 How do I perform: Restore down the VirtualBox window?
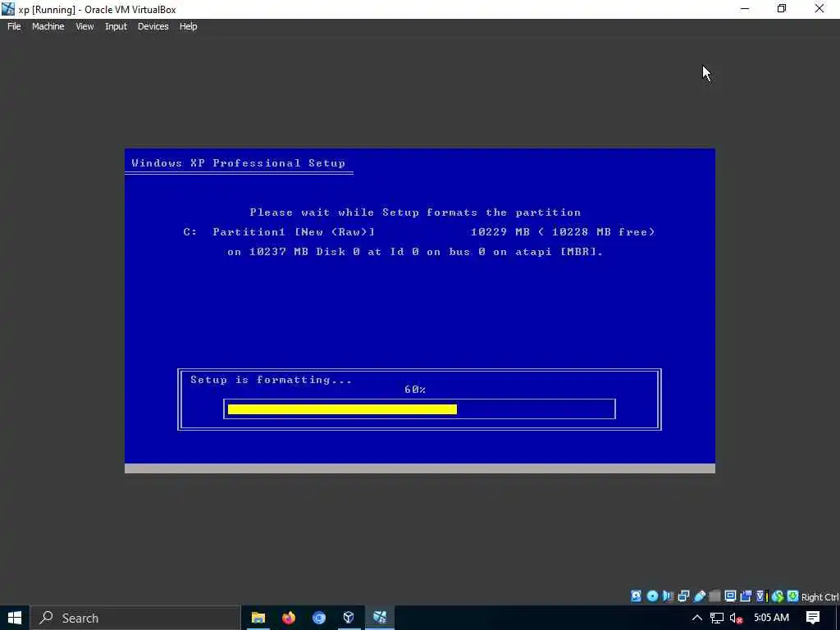pyautogui.click(x=782, y=9)
